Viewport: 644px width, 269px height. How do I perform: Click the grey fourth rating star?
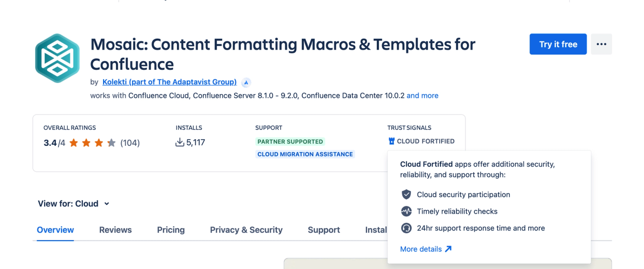[x=111, y=143]
